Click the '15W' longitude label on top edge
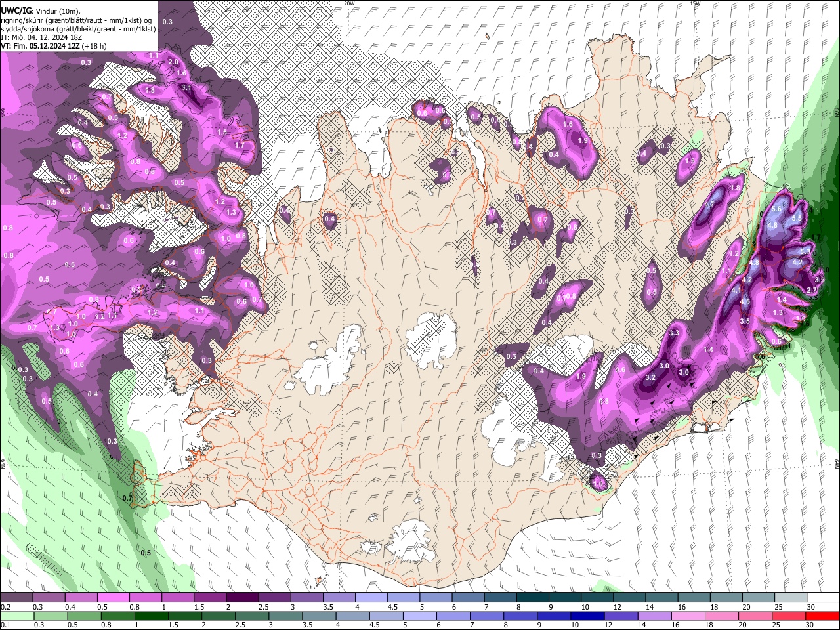The height and width of the screenshot is (630, 840). [x=695, y=3]
